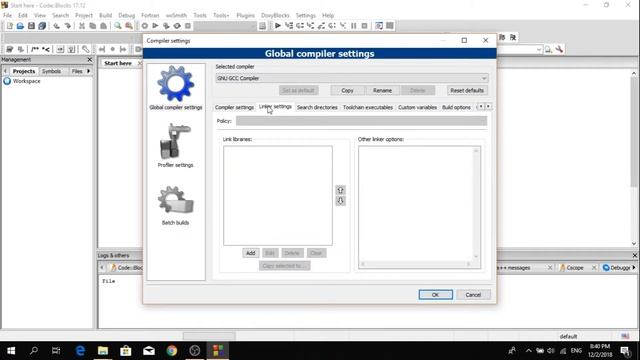Open Microsoft Edge from taskbar
Viewport: 640px width, 360px height.
pos(80,351)
